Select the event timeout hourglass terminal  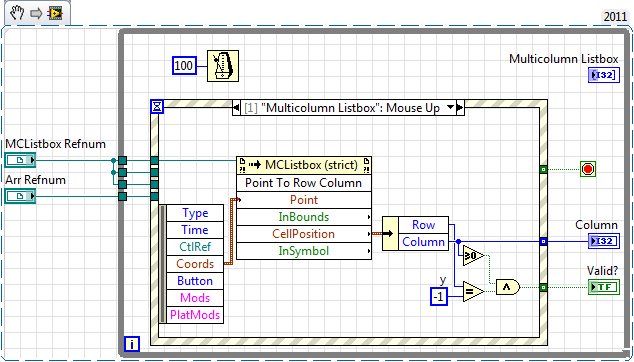(156, 106)
